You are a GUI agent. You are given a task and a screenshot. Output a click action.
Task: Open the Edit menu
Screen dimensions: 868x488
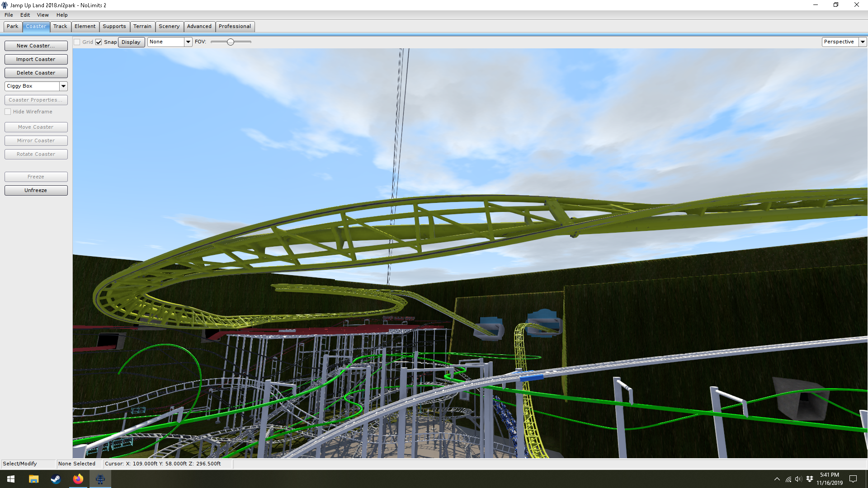(x=25, y=15)
